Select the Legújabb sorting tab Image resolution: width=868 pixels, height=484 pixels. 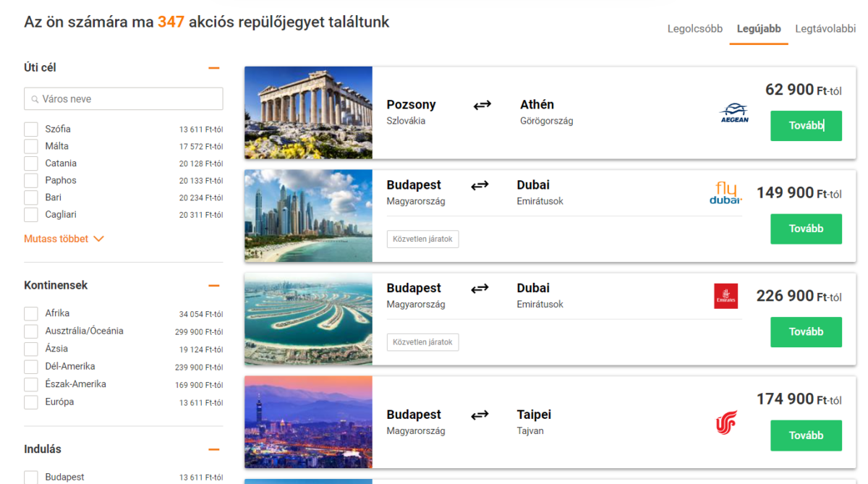[x=759, y=29]
